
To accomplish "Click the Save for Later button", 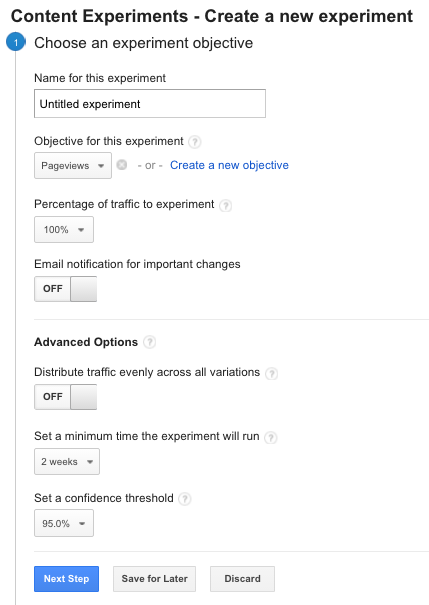I will click(x=154, y=579).
